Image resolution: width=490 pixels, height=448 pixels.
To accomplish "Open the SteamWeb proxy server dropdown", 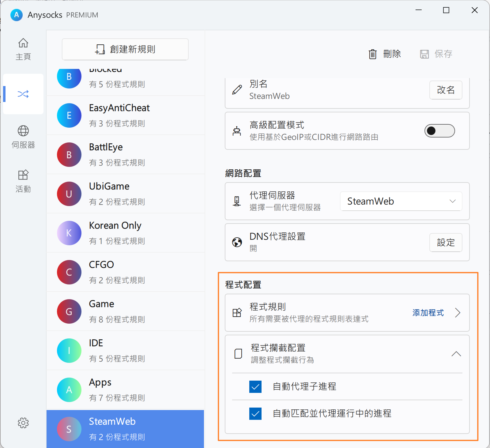I will (401, 201).
